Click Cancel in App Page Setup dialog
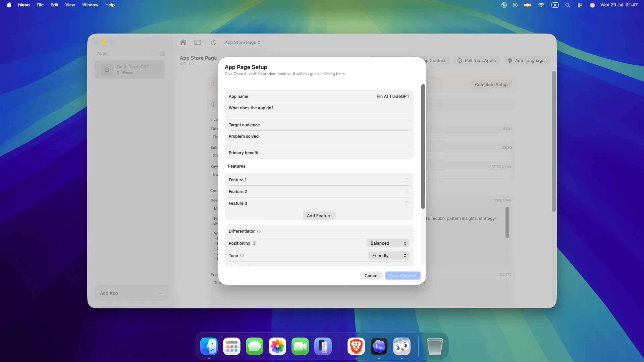The width and height of the screenshot is (644, 362). (371, 276)
